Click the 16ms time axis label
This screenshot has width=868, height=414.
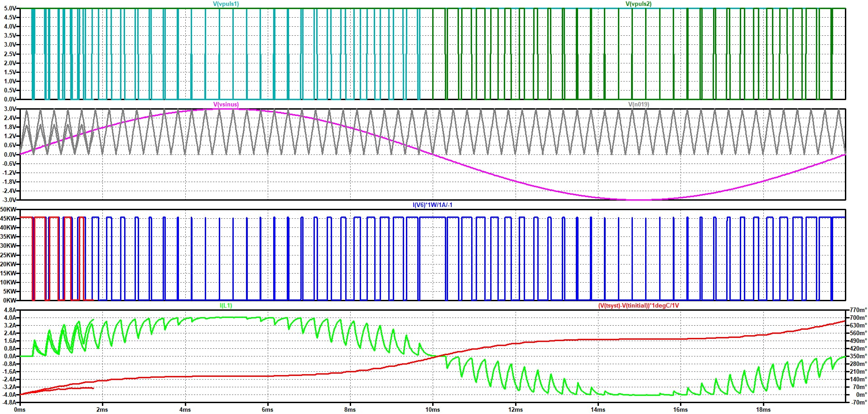coord(680,409)
